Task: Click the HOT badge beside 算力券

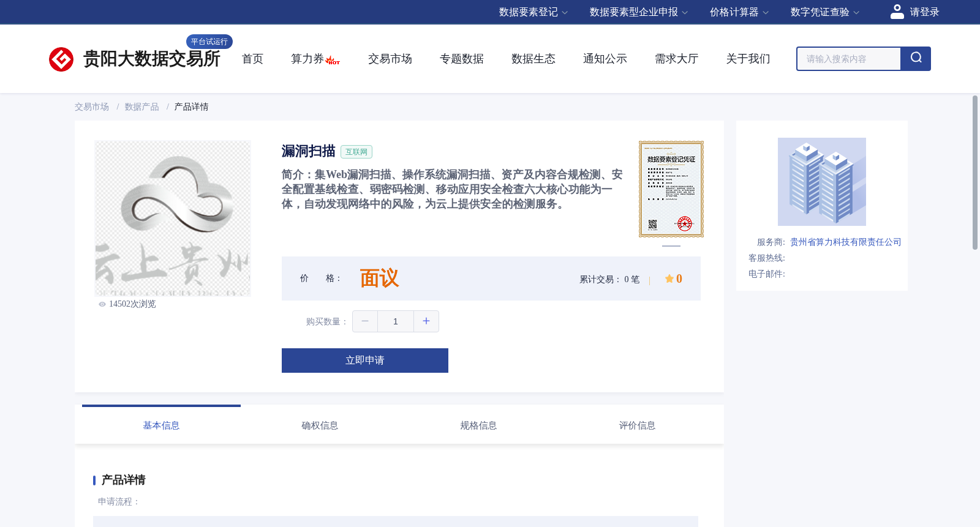Action: click(333, 61)
